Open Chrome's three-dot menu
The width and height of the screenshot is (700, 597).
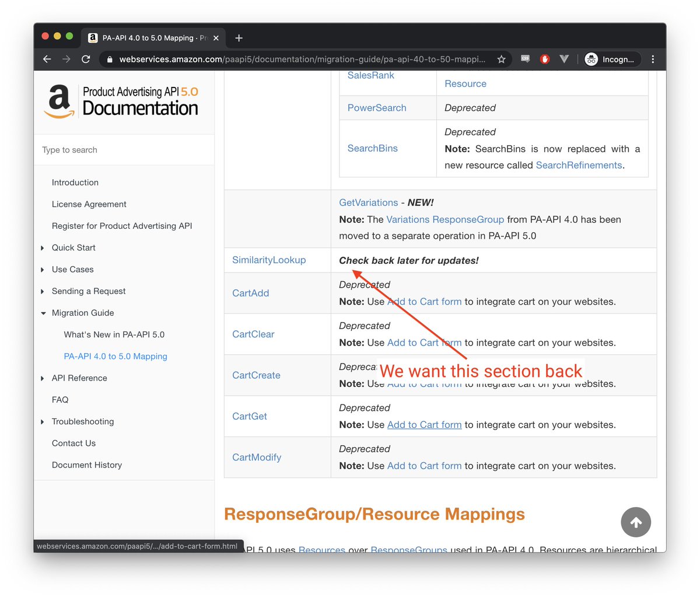point(653,59)
